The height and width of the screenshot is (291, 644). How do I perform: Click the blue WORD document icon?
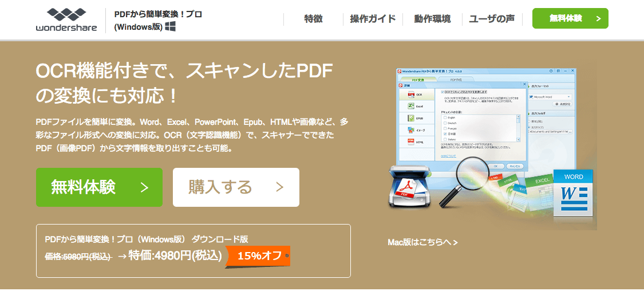coord(574,194)
